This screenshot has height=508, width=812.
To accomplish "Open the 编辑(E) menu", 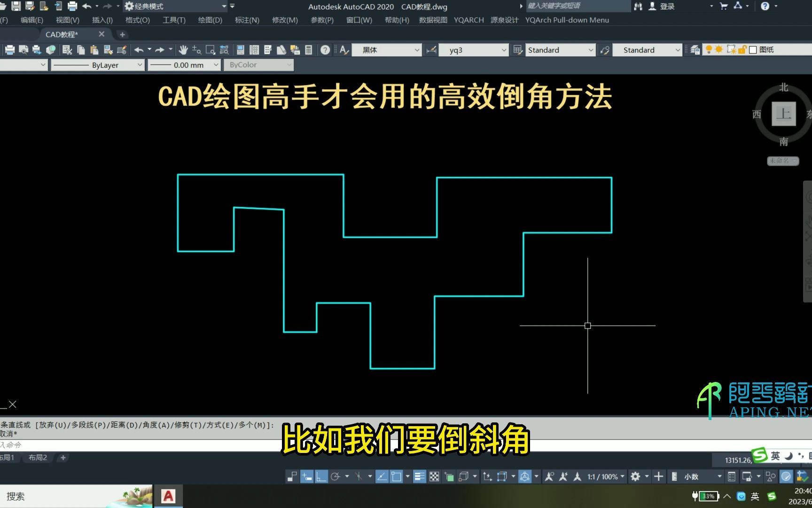I will coord(32,20).
